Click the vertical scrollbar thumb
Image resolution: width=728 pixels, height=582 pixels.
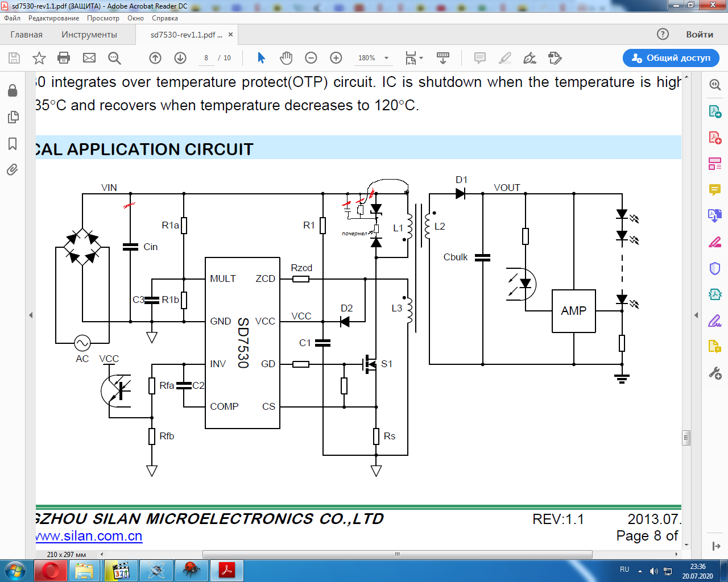(686, 438)
